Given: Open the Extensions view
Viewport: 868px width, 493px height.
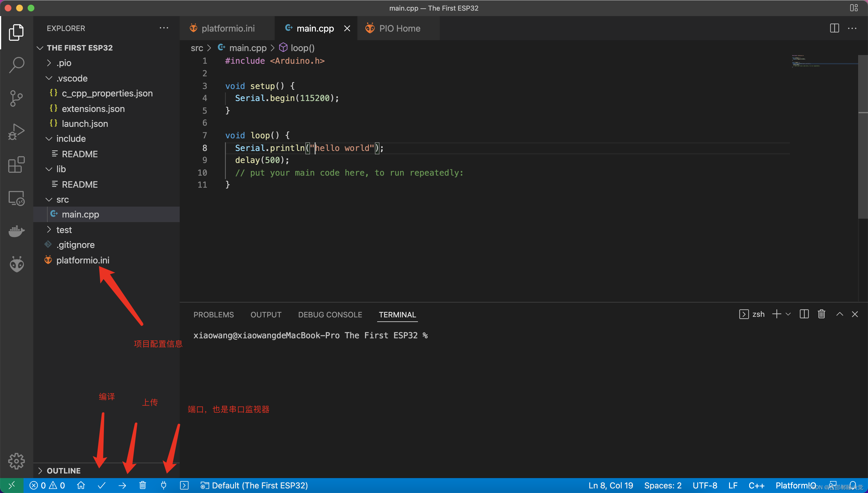Looking at the screenshot, I should click(16, 165).
